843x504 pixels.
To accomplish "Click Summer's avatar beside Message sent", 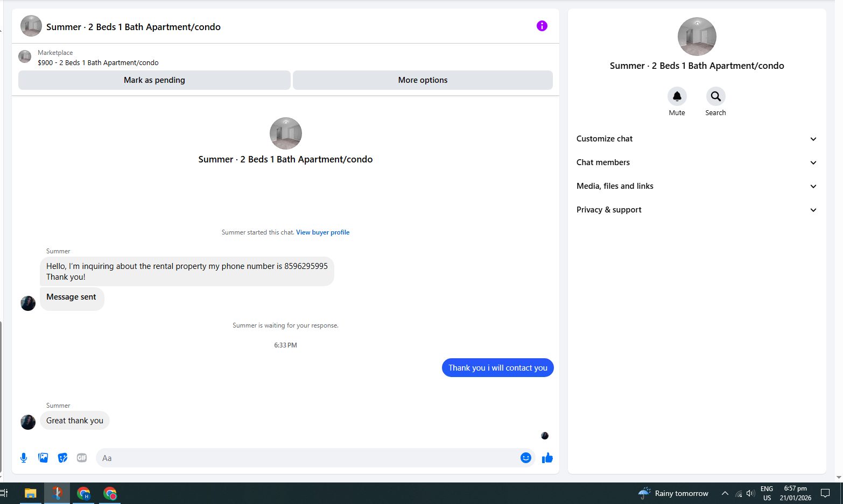I will 28,303.
